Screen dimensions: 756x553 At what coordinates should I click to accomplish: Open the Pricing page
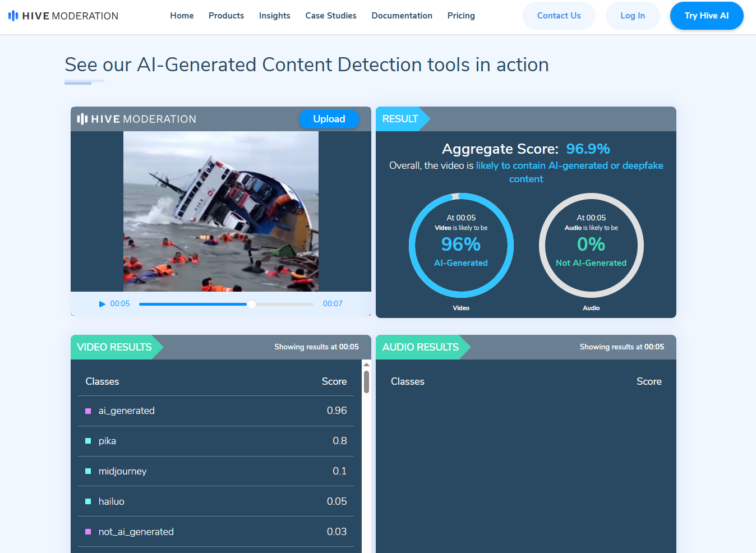coord(461,16)
